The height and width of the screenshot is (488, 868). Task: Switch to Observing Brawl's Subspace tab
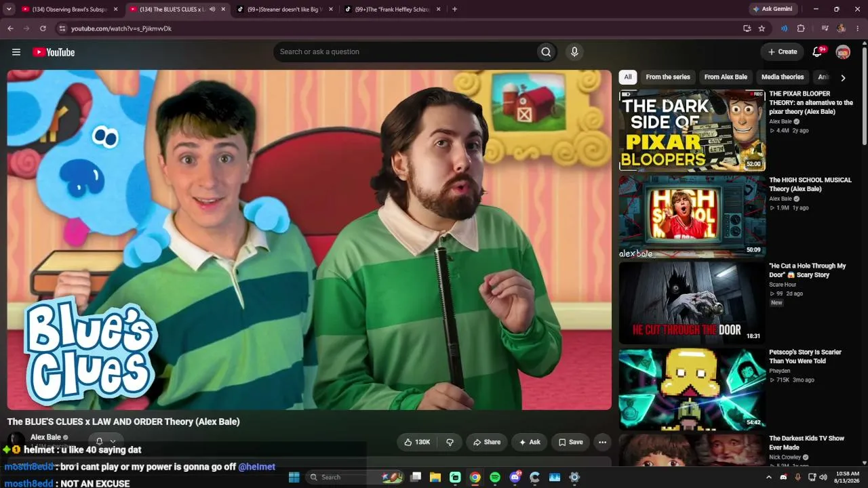click(x=70, y=9)
